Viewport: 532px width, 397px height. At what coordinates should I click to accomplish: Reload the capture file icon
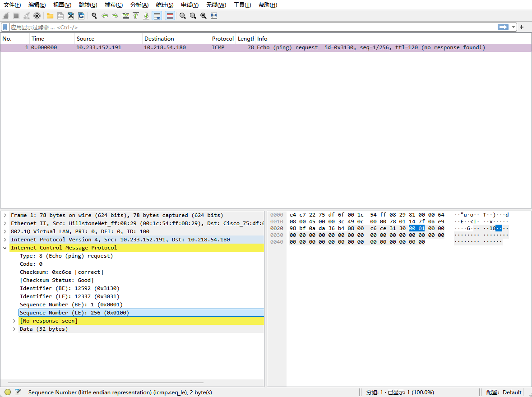pyautogui.click(x=81, y=16)
